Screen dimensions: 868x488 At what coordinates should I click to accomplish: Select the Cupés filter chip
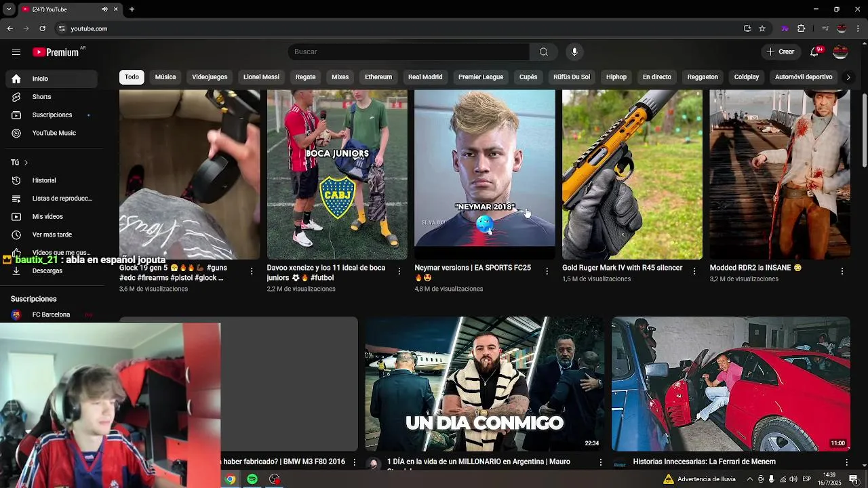(528, 77)
